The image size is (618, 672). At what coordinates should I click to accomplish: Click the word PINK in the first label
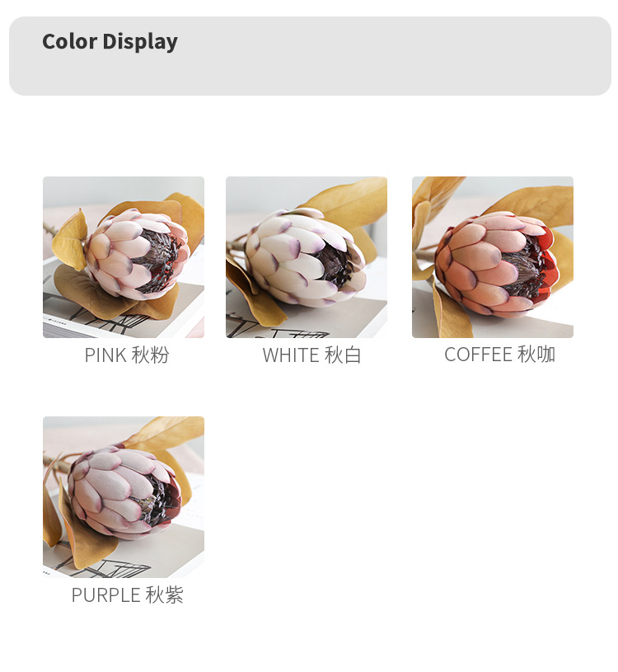click(105, 355)
